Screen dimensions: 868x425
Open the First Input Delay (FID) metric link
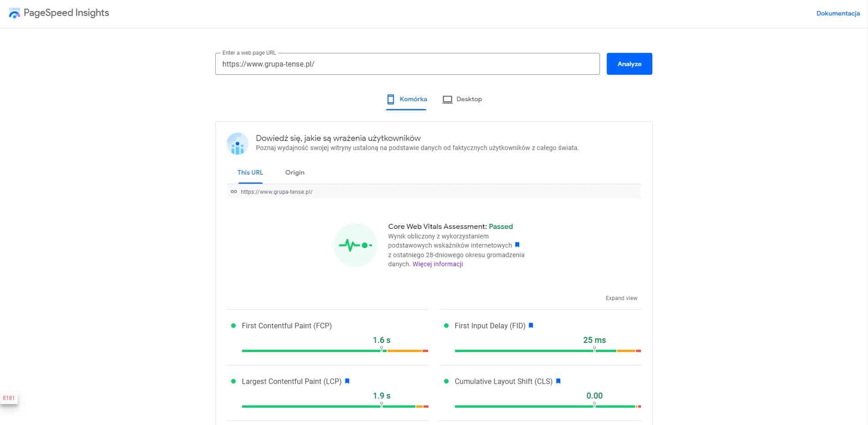tap(490, 326)
